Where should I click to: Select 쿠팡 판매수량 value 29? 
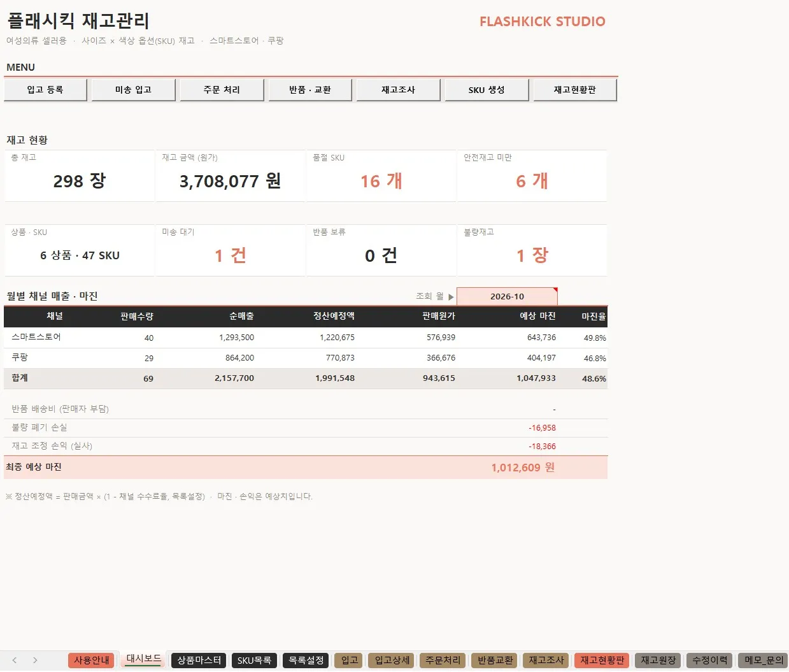[x=149, y=359]
